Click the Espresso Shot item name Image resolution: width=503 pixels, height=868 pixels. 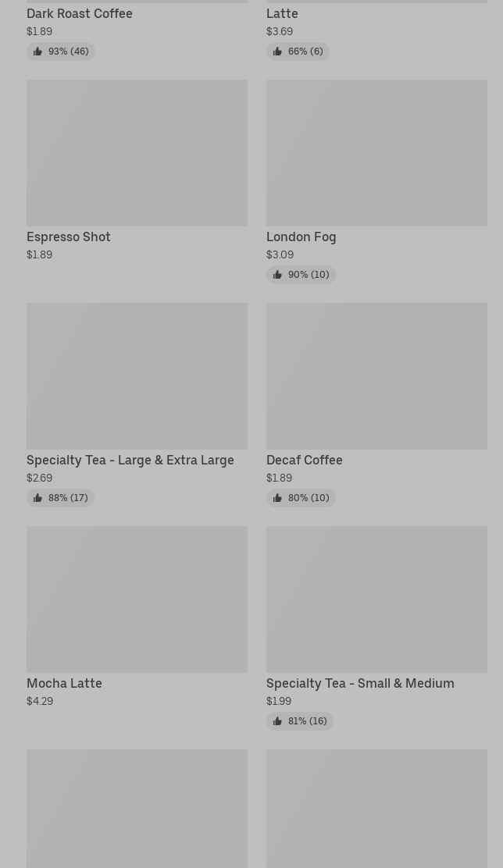69,237
